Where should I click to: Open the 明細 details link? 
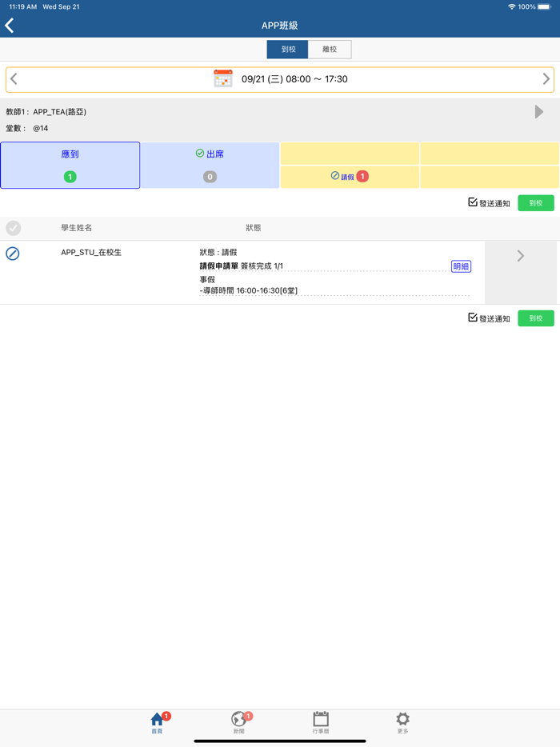click(461, 266)
